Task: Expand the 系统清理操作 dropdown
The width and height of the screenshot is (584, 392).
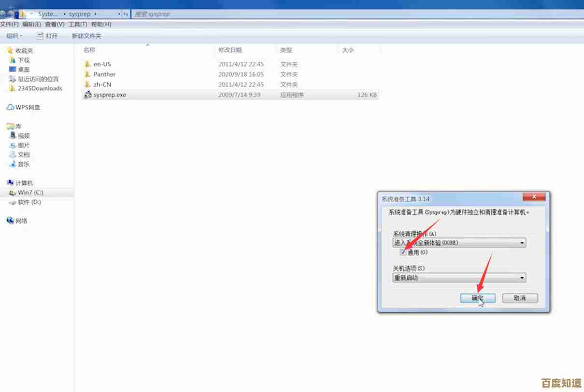Action: point(522,243)
